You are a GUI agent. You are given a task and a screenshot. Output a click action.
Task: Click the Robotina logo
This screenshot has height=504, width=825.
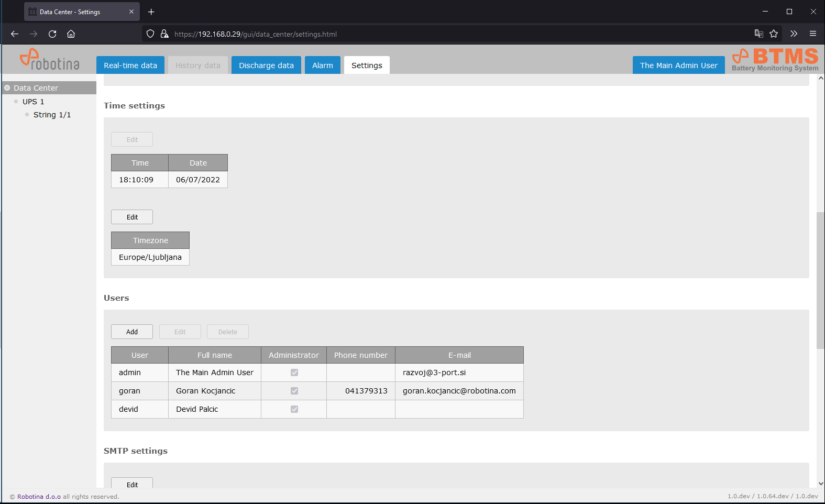point(50,59)
